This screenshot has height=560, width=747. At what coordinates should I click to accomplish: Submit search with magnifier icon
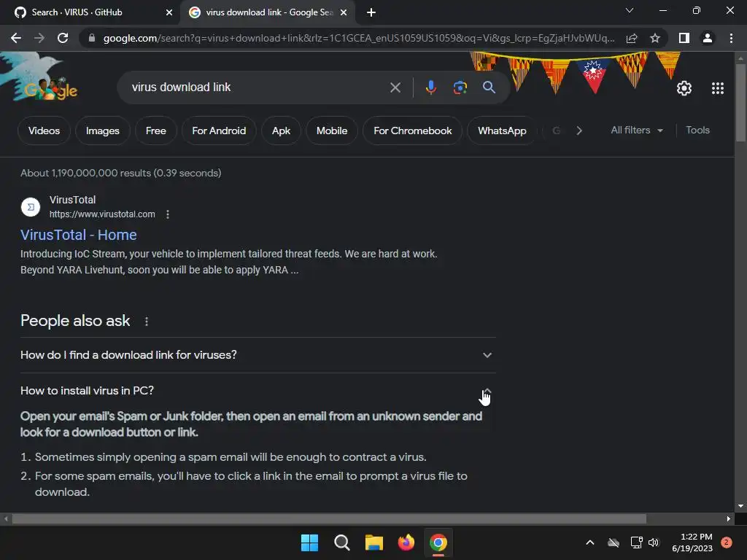(x=489, y=87)
